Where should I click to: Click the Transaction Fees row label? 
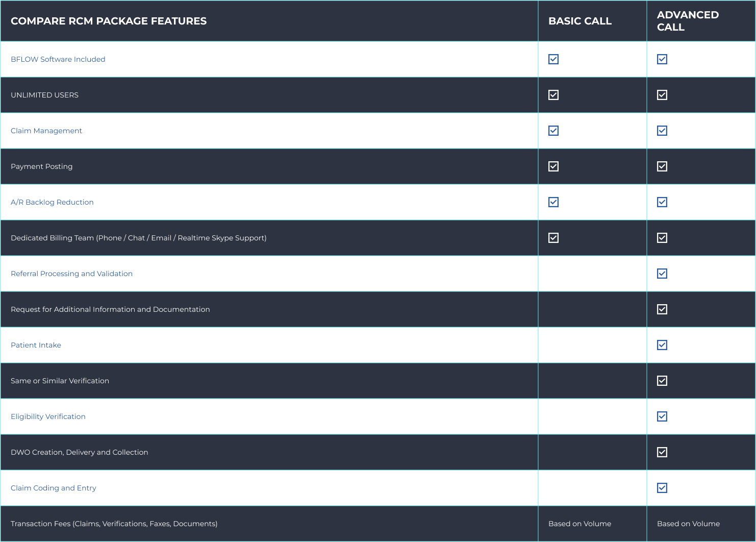(114, 524)
